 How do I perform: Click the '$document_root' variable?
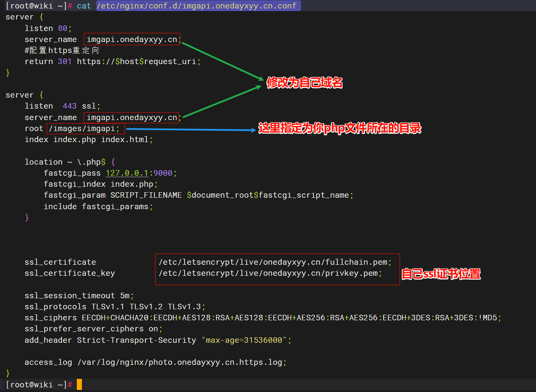click(220, 195)
